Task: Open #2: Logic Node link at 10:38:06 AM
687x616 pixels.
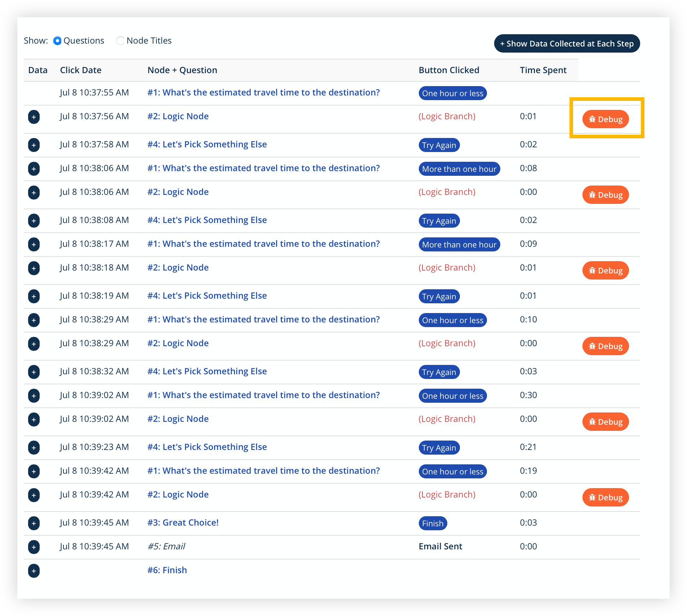Action: [178, 192]
